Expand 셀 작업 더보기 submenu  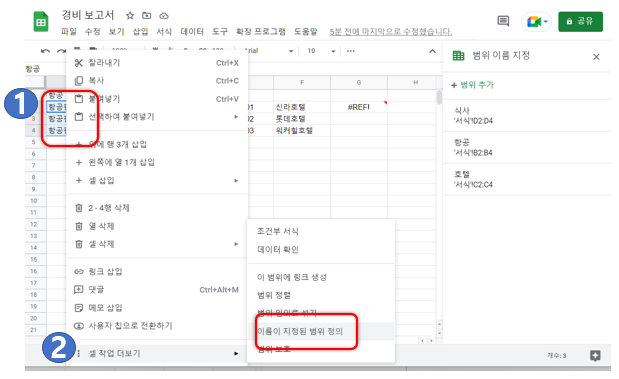point(157,353)
